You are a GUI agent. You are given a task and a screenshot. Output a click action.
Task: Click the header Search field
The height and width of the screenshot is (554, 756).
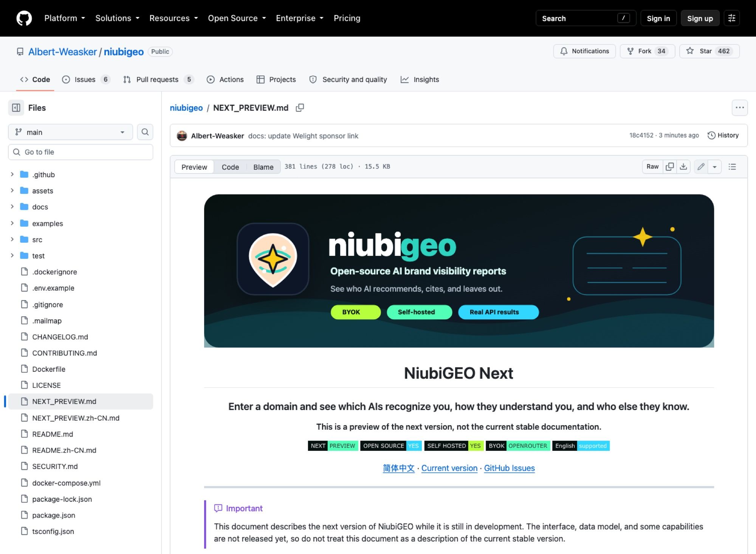point(586,18)
